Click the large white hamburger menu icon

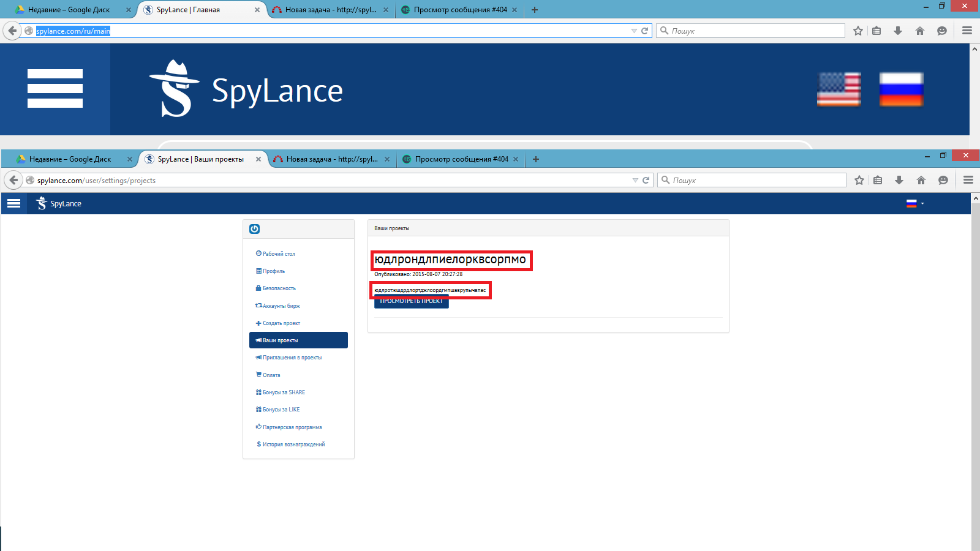coord(55,89)
